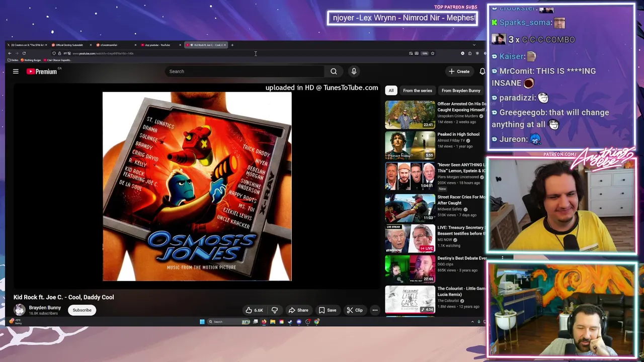
Task: Select the All filter chip
Action: (x=391, y=90)
